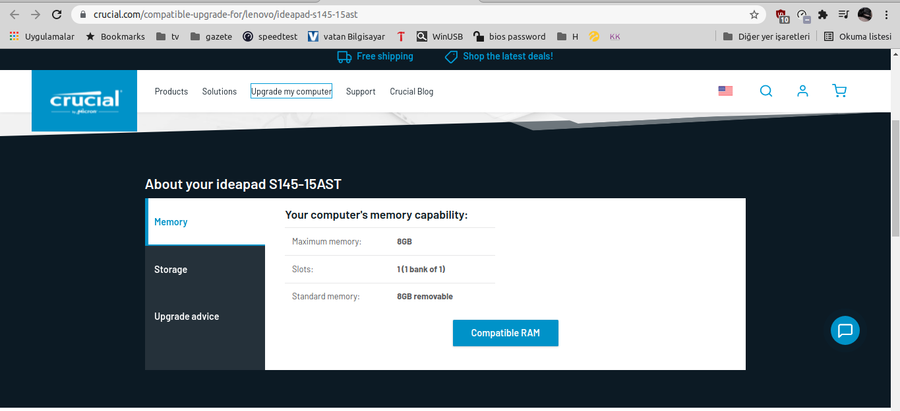Open the Support menu
The height and width of the screenshot is (411, 900).
tap(360, 91)
